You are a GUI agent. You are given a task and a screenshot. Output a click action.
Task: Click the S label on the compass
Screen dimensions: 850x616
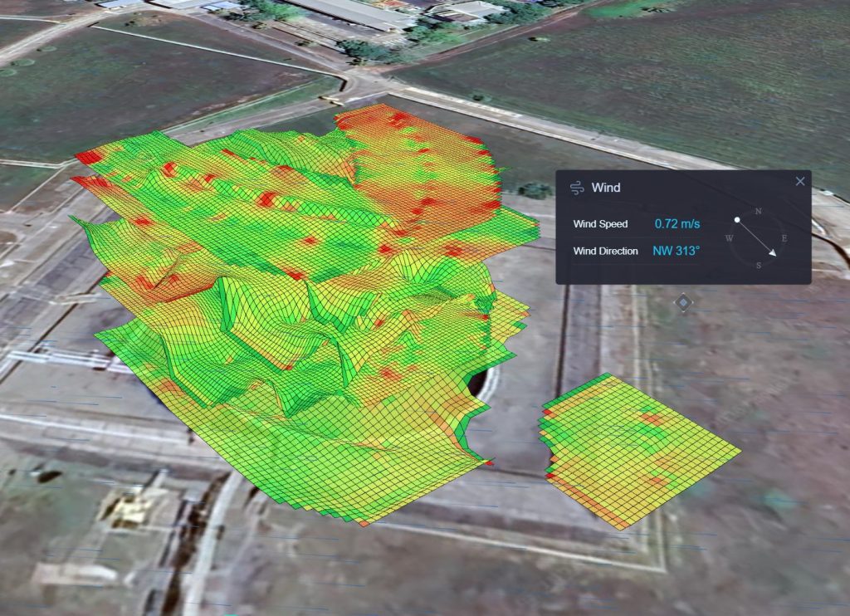pyautogui.click(x=759, y=266)
